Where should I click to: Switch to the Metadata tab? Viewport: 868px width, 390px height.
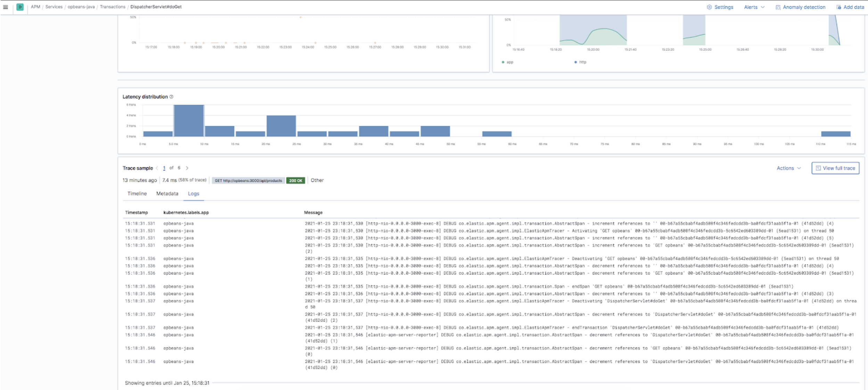(x=167, y=194)
